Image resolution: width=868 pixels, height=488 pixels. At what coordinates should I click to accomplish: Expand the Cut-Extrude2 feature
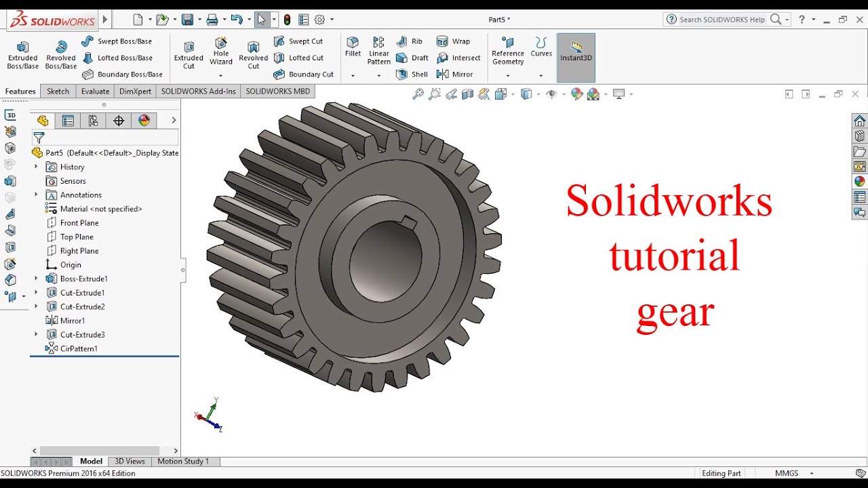[x=36, y=306]
